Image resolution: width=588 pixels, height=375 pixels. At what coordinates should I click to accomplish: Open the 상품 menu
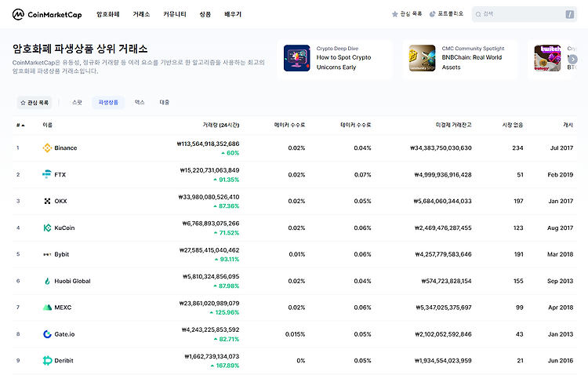205,14
